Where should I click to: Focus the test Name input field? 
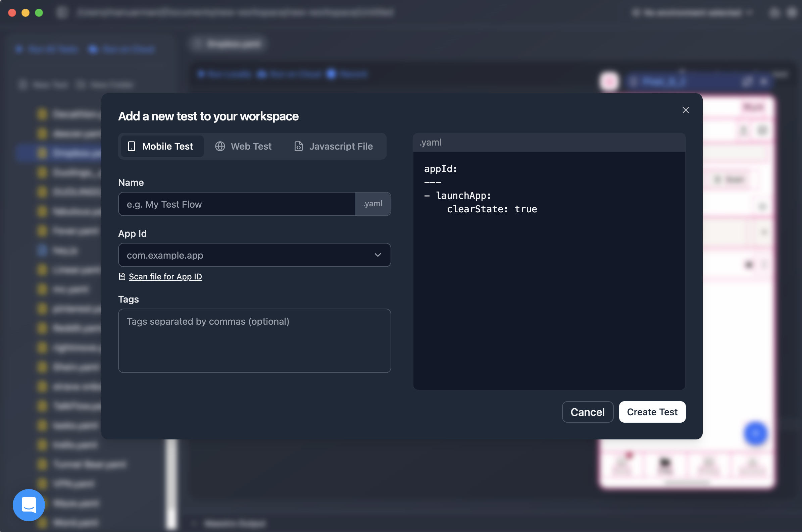pyautogui.click(x=237, y=204)
